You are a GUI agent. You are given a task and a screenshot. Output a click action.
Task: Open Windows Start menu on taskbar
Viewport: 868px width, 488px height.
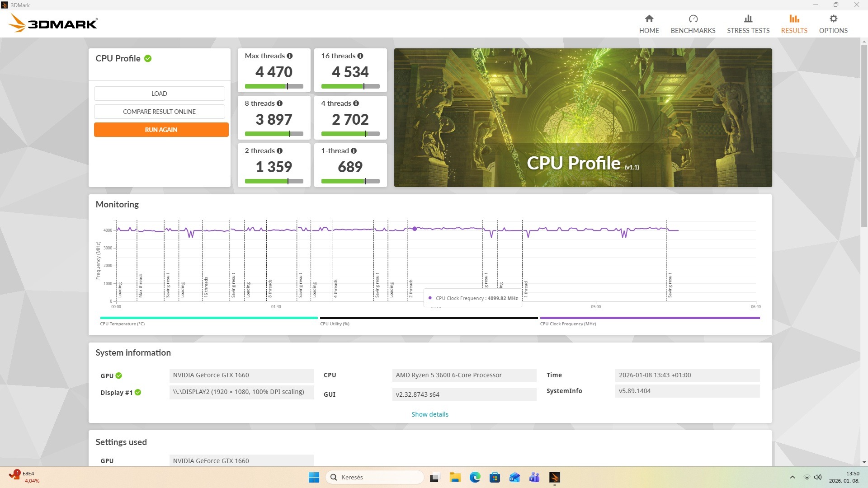coord(314,477)
